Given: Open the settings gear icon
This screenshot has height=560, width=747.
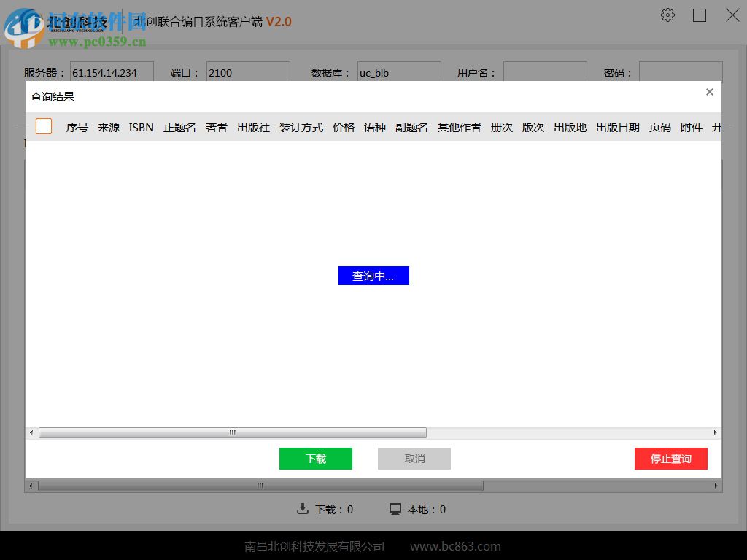Looking at the screenshot, I should (667, 15).
